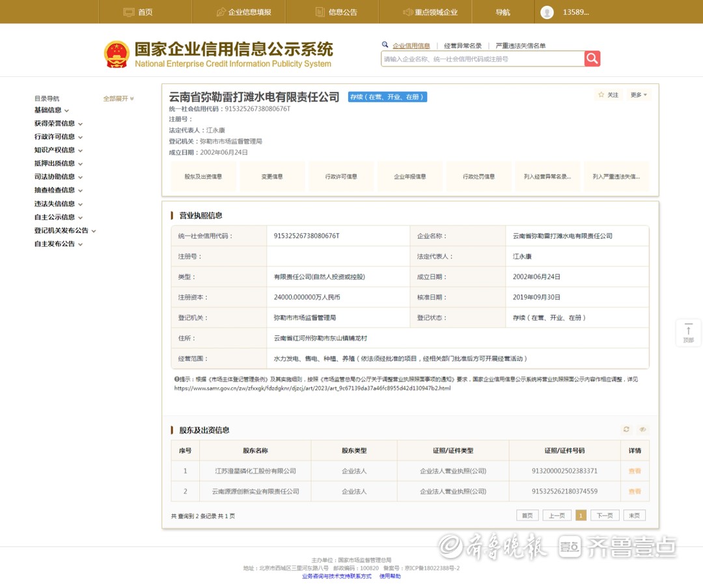Click the 企业年报信息 shortcut button
The width and height of the screenshot is (703, 588).
pos(410,176)
